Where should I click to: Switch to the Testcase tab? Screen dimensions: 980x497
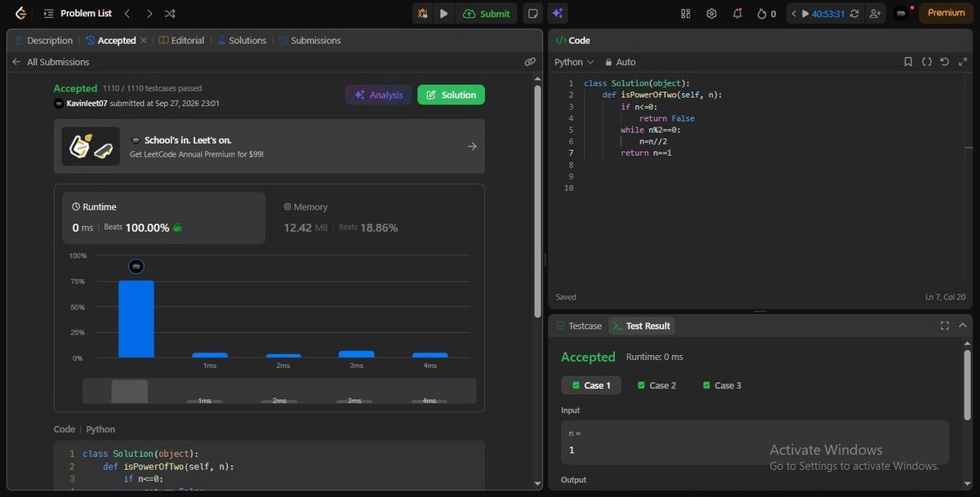point(579,326)
